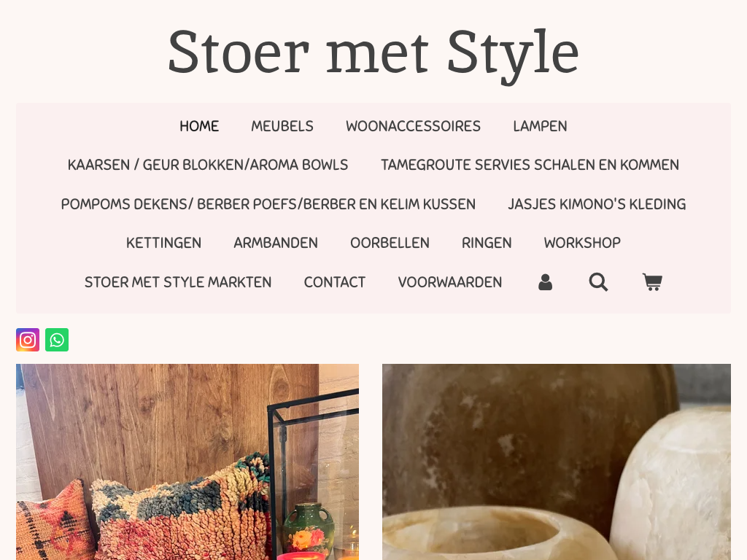Viewport: 747px width, 560px height.
Task: Open Pompoms Dekens / Berber Poefs category
Action: 268,204
